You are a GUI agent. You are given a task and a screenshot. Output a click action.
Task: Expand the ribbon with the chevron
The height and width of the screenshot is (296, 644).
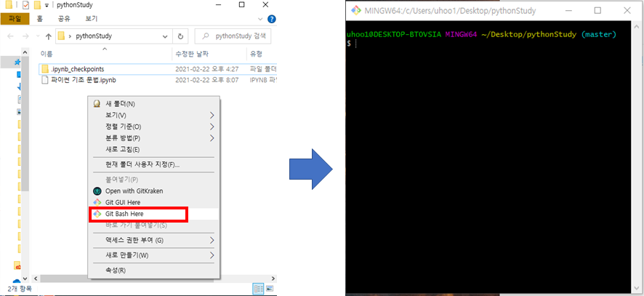260,19
